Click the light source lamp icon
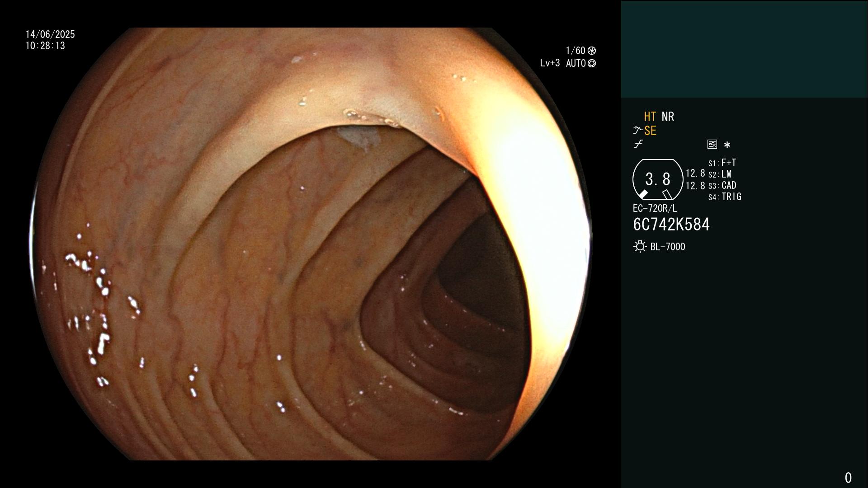The image size is (868, 488). click(640, 247)
